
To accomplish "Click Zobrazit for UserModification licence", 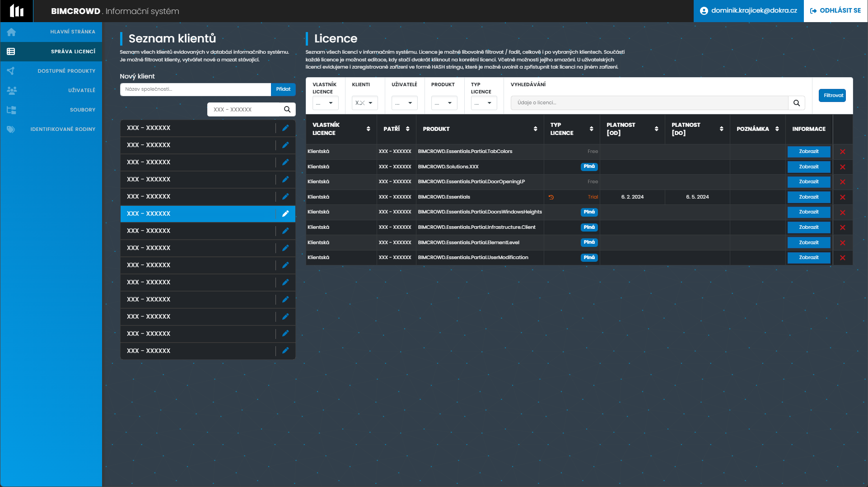I will click(809, 258).
